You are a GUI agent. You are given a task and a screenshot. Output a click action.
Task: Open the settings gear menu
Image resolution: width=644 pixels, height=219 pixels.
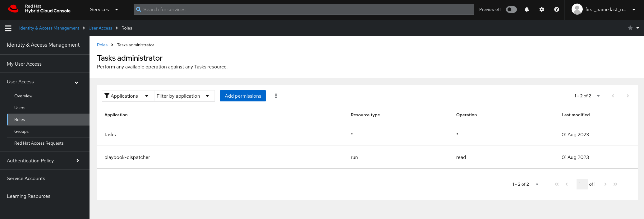pyautogui.click(x=542, y=10)
